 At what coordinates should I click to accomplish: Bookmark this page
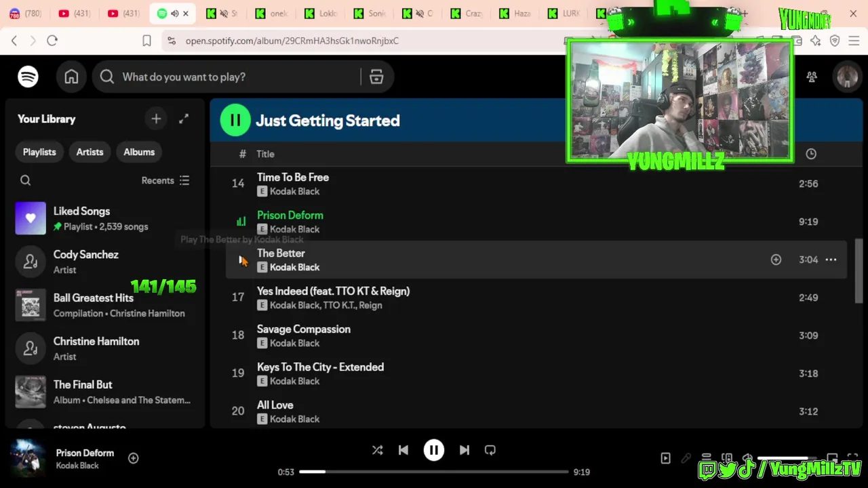pos(146,41)
